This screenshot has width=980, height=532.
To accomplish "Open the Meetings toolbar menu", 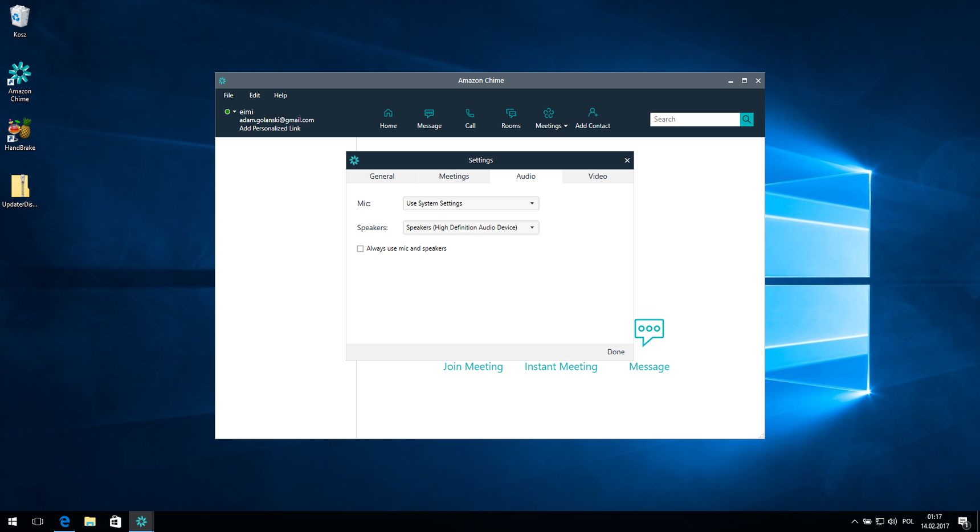I will click(x=551, y=118).
